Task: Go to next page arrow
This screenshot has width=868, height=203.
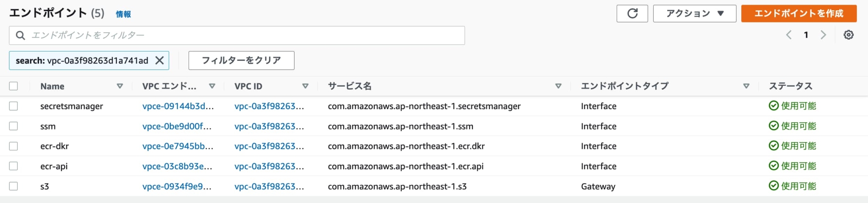Action: pyautogui.click(x=823, y=35)
